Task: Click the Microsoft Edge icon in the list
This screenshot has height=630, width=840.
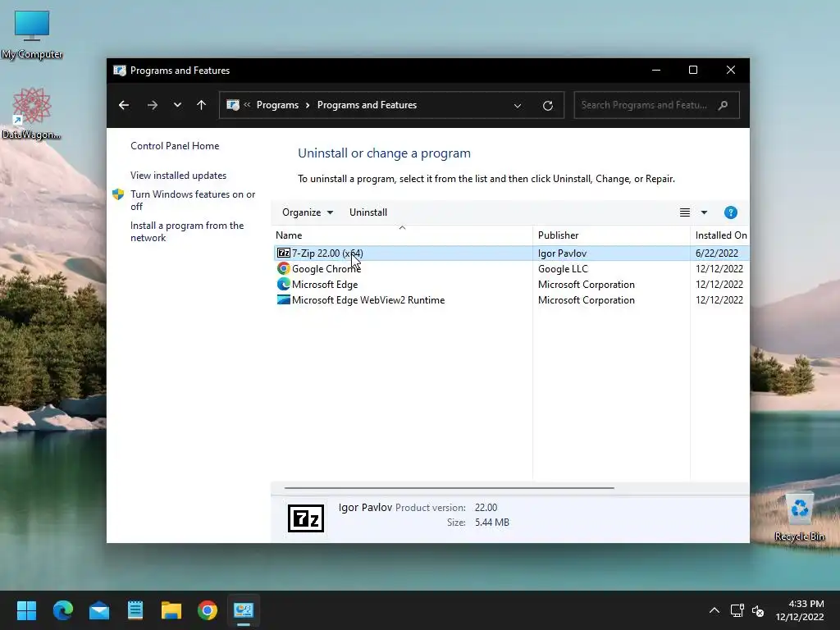Action: point(283,284)
